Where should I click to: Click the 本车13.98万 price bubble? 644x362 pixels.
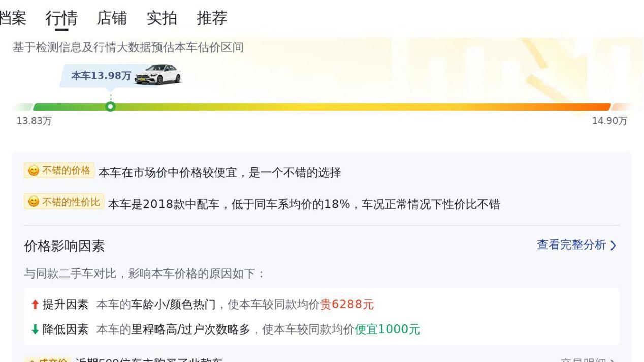(x=101, y=76)
